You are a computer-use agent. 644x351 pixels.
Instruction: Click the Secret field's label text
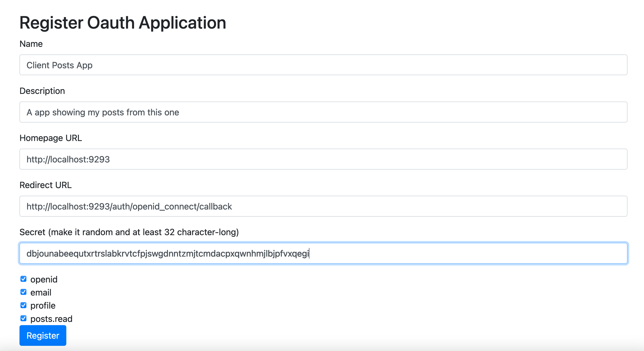(129, 232)
